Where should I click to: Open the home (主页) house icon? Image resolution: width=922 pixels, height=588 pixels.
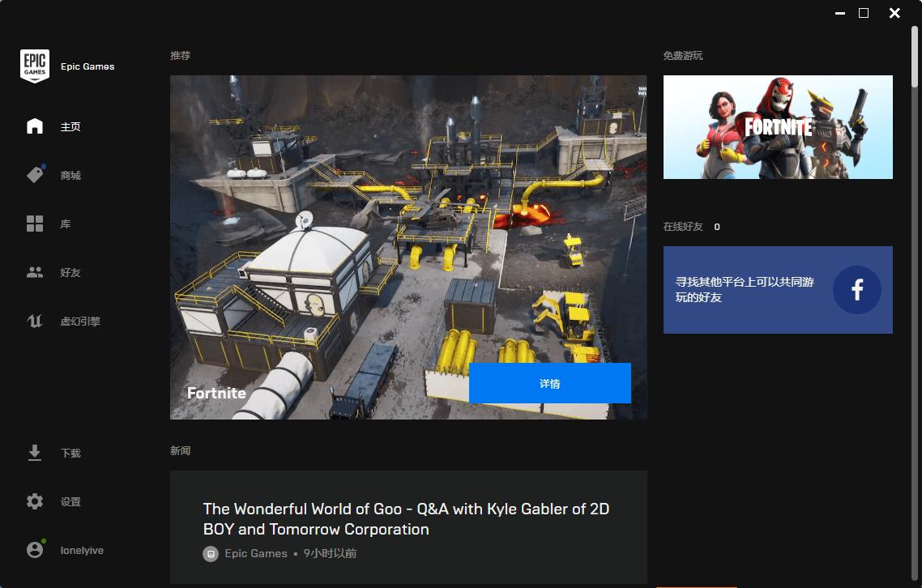coord(35,126)
